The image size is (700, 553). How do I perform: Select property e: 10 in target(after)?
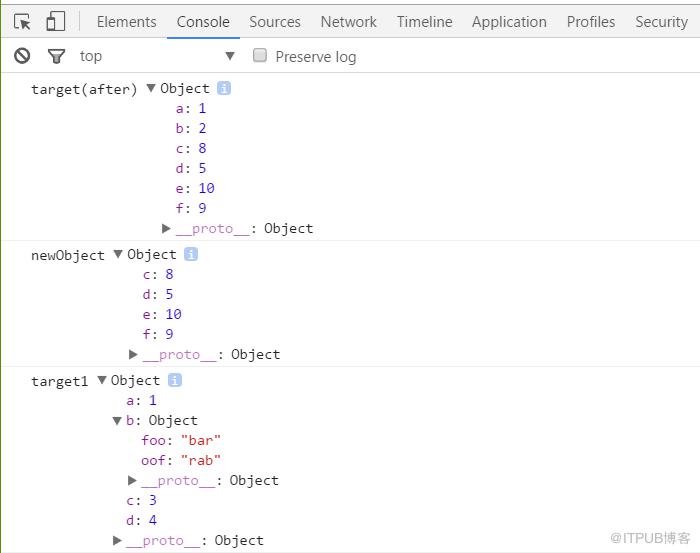click(195, 188)
